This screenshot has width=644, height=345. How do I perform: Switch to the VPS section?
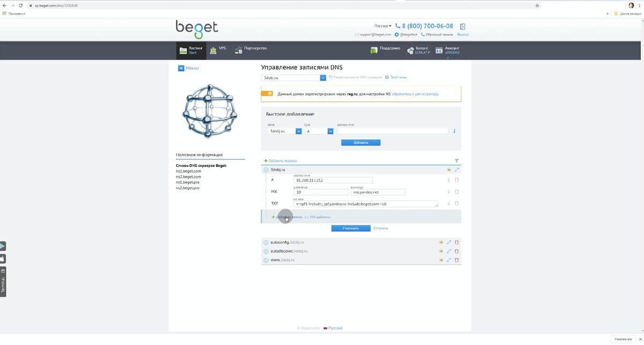[218, 50]
